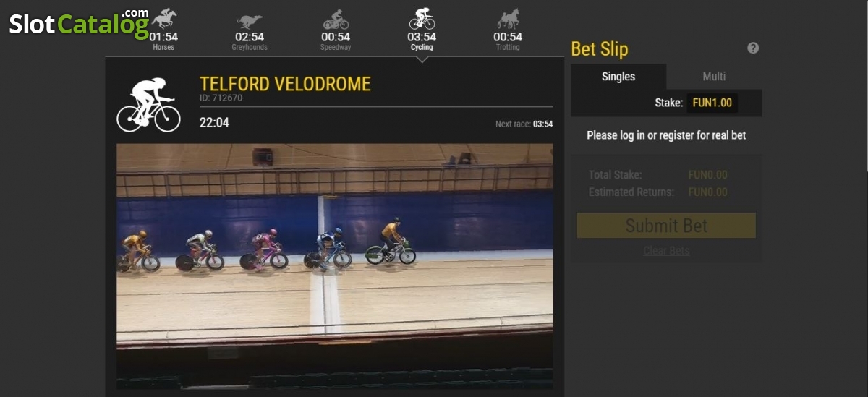This screenshot has height=397, width=868.
Task: Select the Speedway motorbike icon
Action: [336, 20]
